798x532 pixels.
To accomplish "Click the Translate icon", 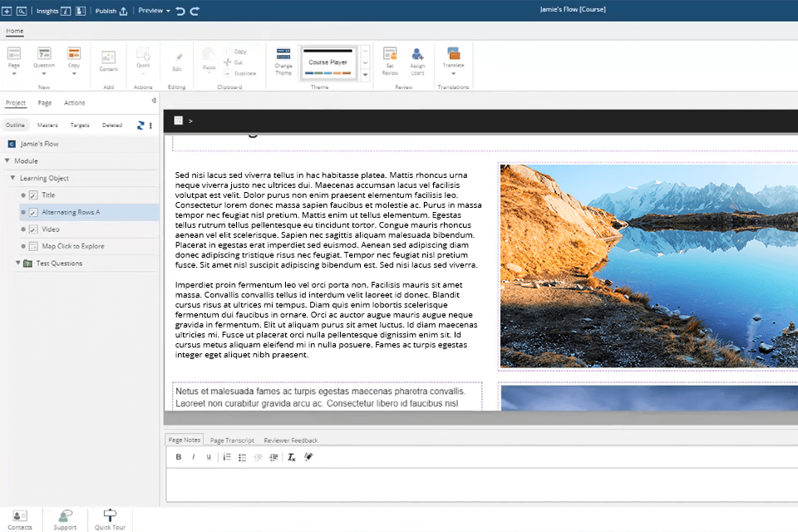I will (454, 53).
